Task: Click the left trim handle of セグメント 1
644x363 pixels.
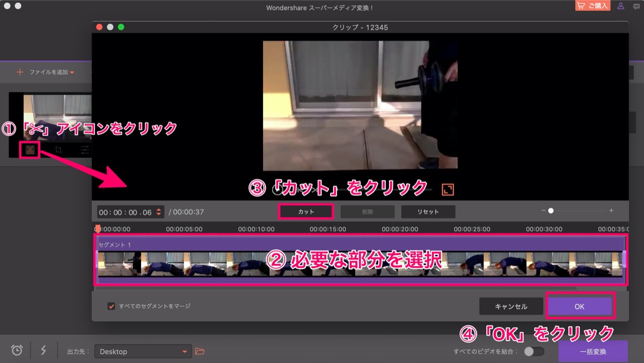Action: tap(97, 259)
